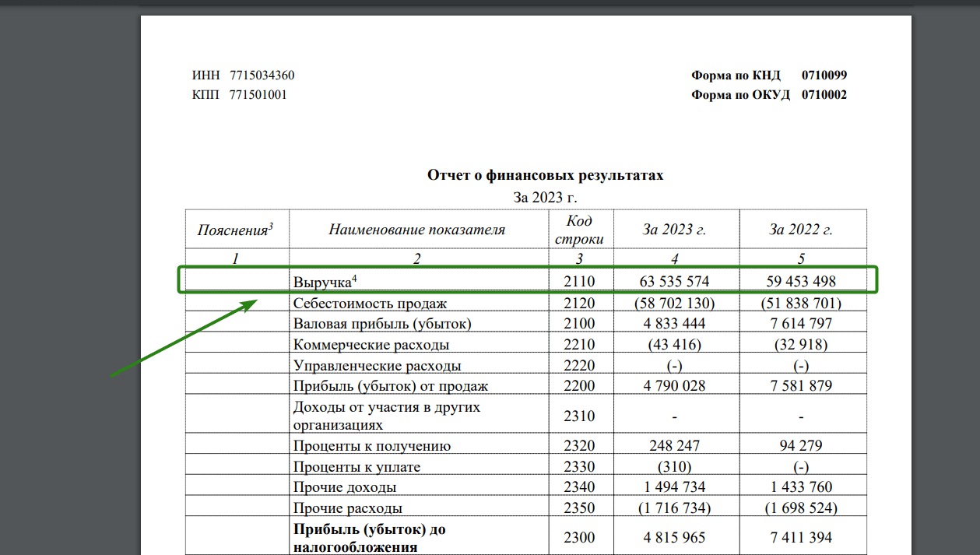980x555 pixels.
Task: Click the Пояснения column header
Action: 236,228
